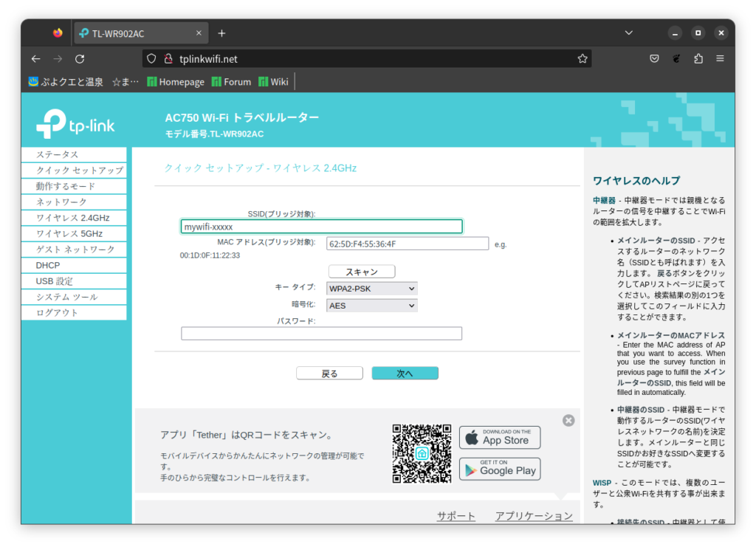Open the Firefox hamburger menu
This screenshot has width=756, height=547.
point(721,59)
